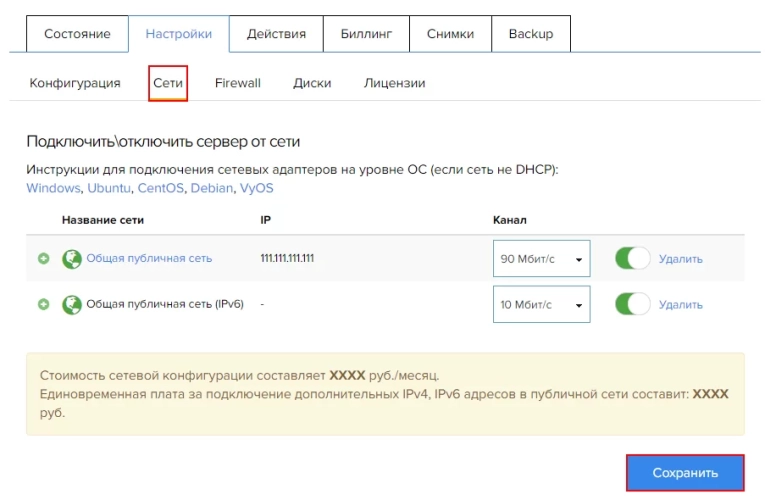This screenshot has width=765, height=499.
Task: Switch to the Backup tab
Action: pos(531,34)
